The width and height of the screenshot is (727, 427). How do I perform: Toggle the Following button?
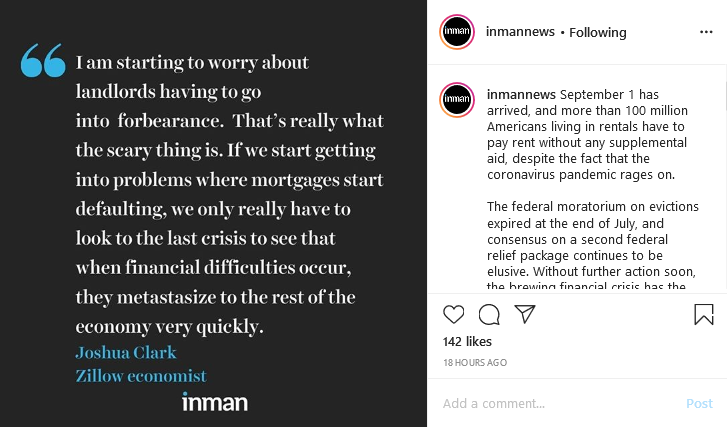598,32
